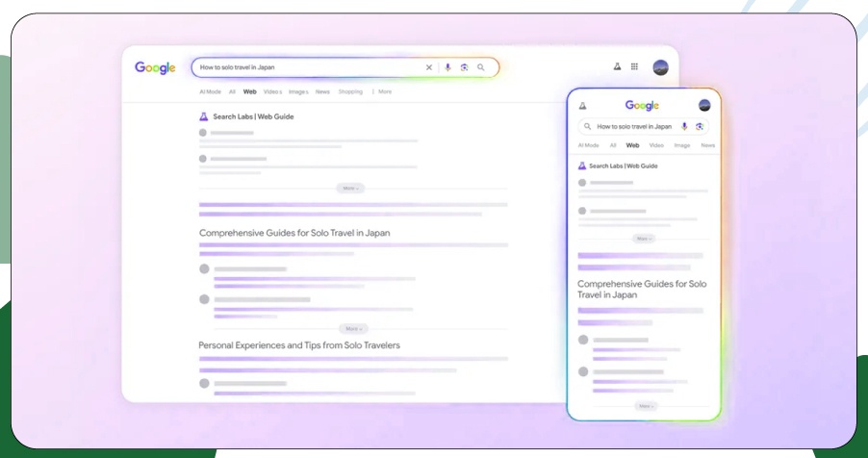Click the Google logo in desktop window

click(155, 67)
